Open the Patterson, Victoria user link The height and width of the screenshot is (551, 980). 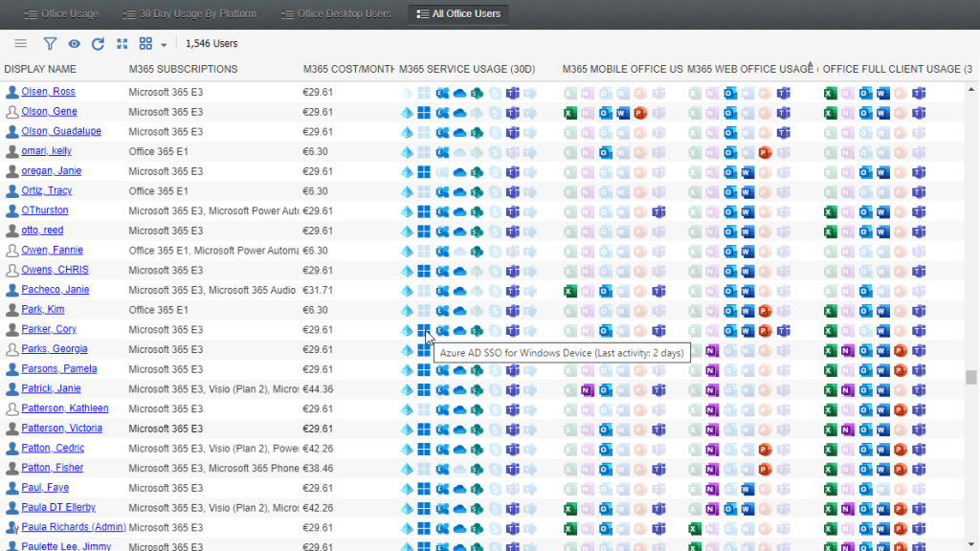[61, 429]
